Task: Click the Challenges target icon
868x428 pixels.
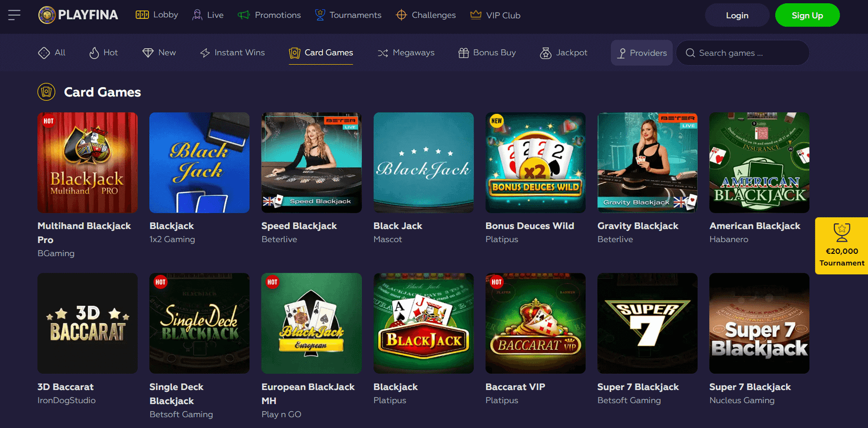Action: point(401,15)
